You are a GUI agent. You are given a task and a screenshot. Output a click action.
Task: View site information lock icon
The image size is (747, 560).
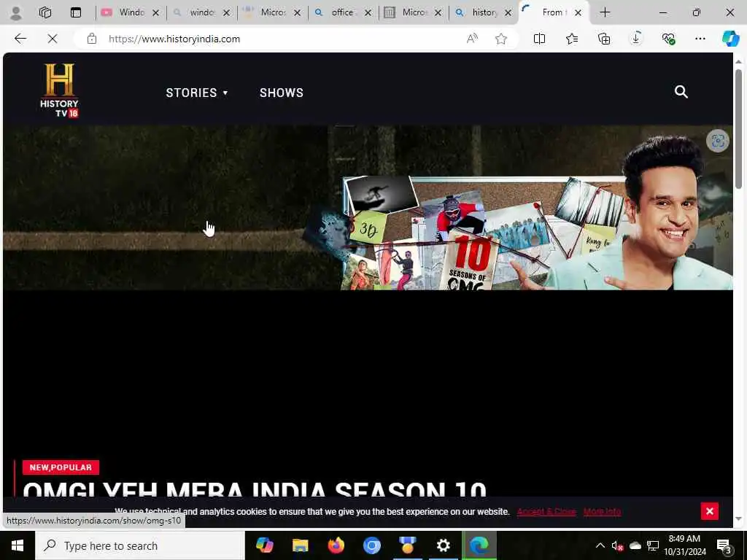point(91,39)
